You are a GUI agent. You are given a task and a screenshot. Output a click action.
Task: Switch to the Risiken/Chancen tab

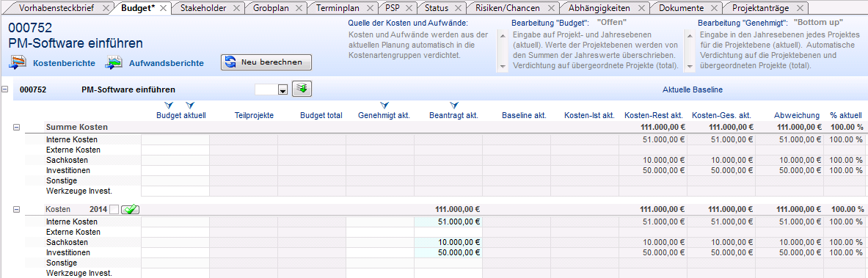tap(507, 8)
